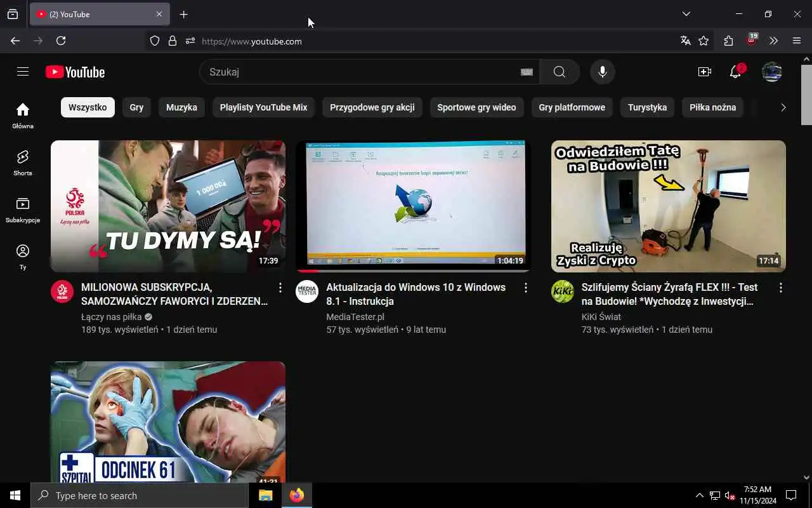
Task: Open channel link Łączy nas piłka
Action: click(x=111, y=317)
